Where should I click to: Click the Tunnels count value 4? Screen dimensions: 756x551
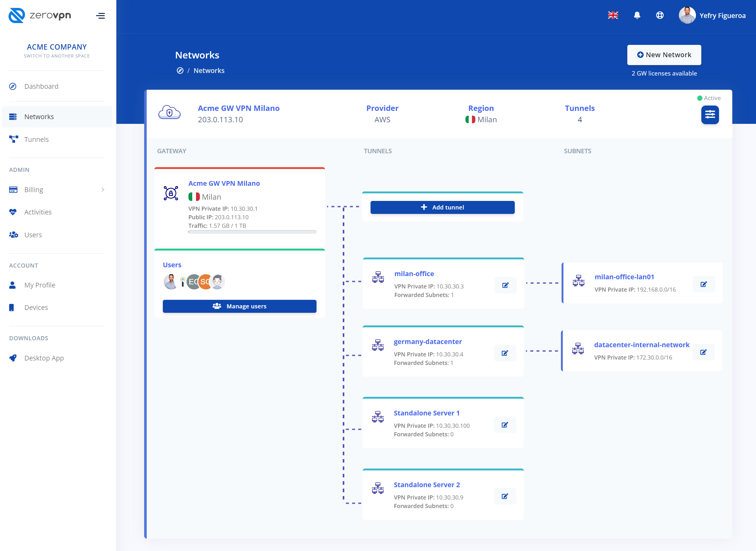click(580, 120)
